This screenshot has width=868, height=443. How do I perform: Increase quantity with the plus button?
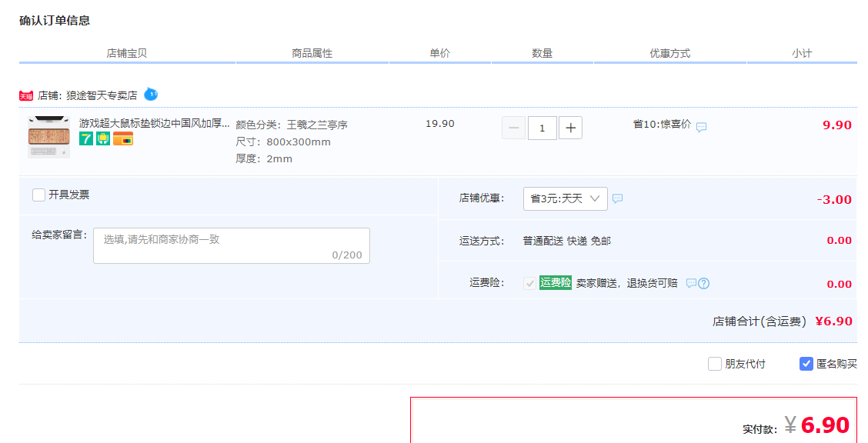[x=570, y=128]
